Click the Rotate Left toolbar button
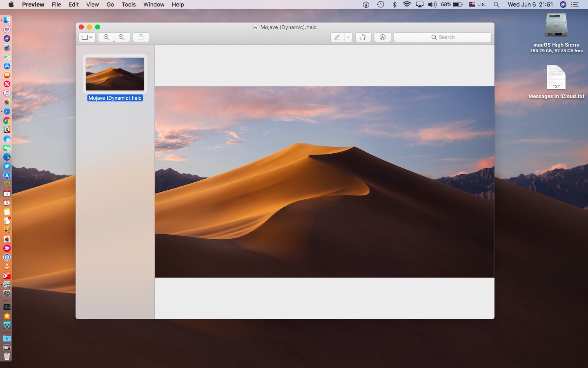This screenshot has height=368, width=588. pyautogui.click(x=363, y=37)
